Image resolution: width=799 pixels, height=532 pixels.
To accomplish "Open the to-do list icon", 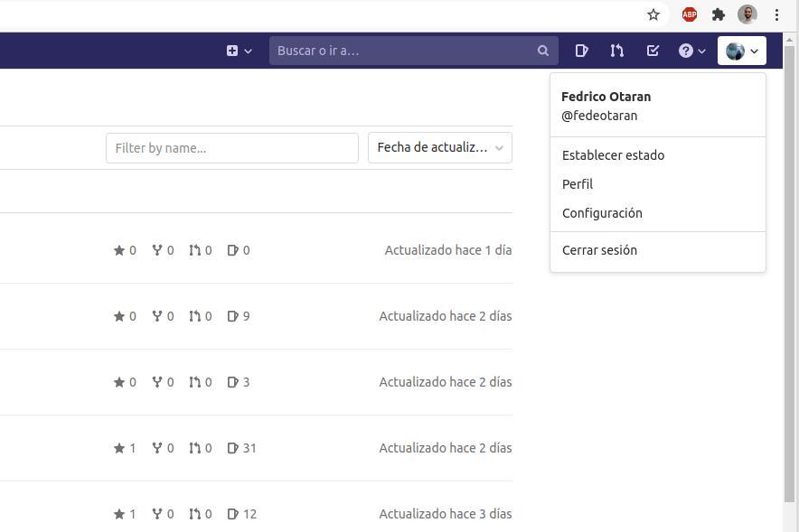I will click(653, 51).
